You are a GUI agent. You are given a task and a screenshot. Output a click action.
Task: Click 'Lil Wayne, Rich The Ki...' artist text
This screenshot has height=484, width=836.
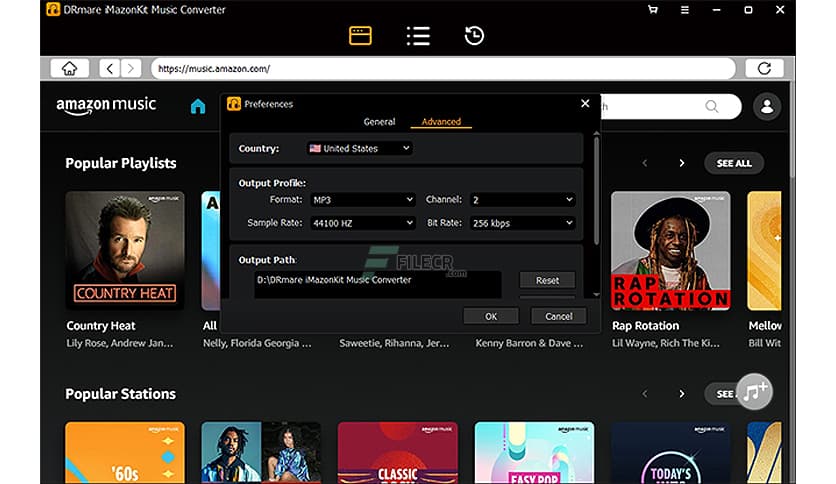(665, 343)
